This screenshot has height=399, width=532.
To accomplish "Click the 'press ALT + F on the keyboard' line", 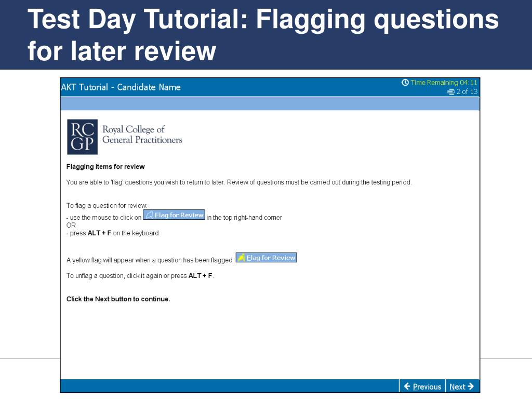I will [113, 233].
